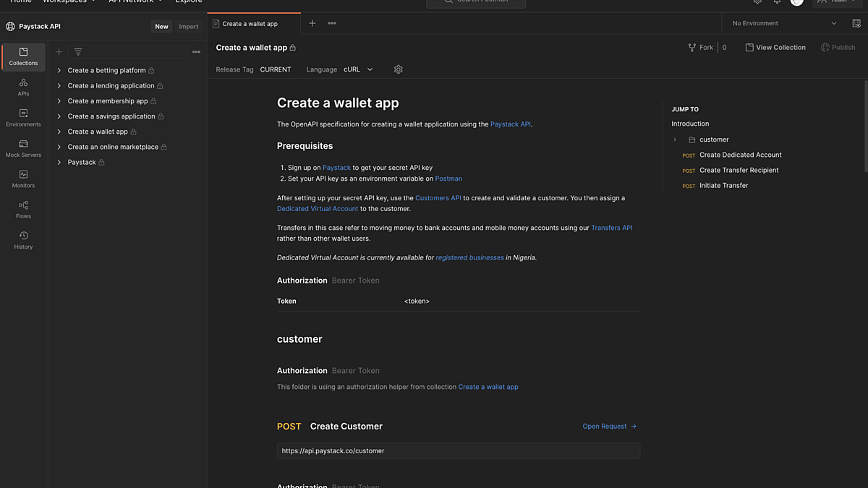The image size is (868, 488).
Task: Click the customer folder icon in Jump To
Action: click(692, 140)
